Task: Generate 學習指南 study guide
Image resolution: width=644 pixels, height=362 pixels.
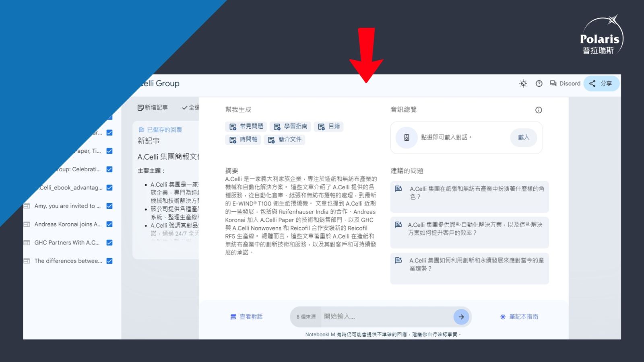Action: (290, 126)
